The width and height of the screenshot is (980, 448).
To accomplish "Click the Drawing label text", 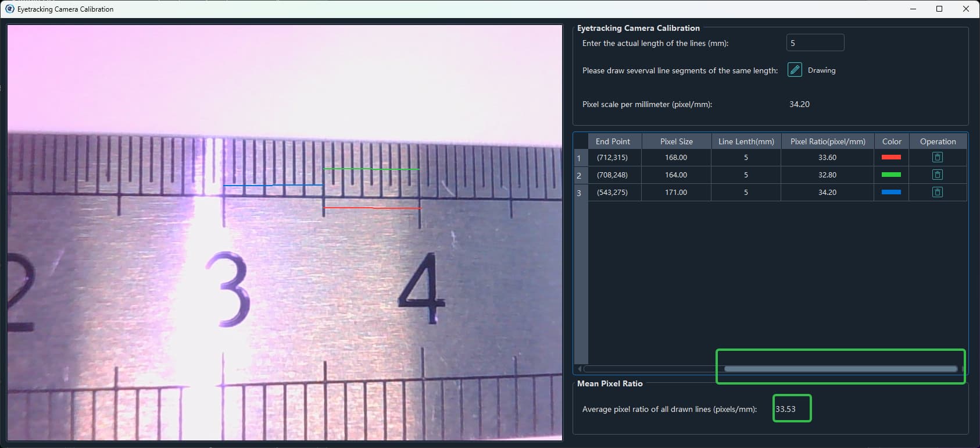I will pyautogui.click(x=821, y=70).
